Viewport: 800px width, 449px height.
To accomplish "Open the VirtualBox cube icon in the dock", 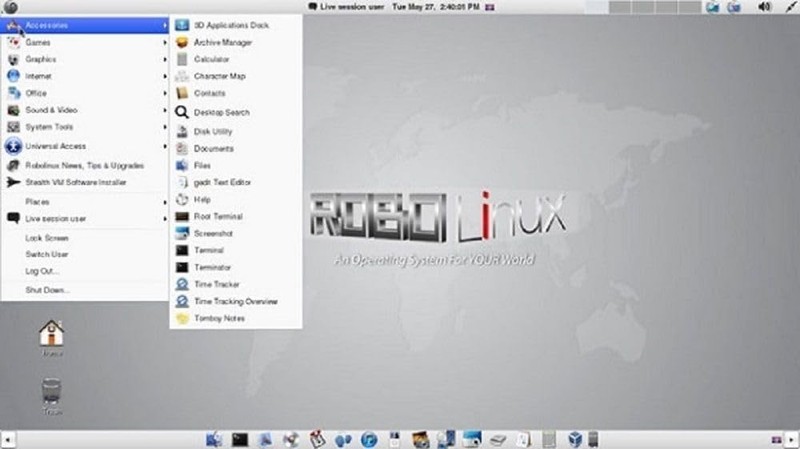I will click(x=575, y=439).
